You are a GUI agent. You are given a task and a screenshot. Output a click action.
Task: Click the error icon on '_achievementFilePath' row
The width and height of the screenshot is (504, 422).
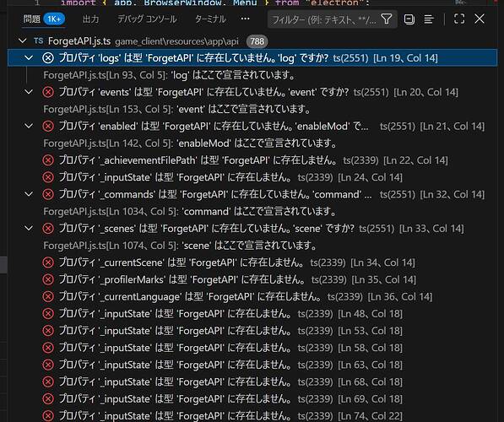tap(48, 160)
